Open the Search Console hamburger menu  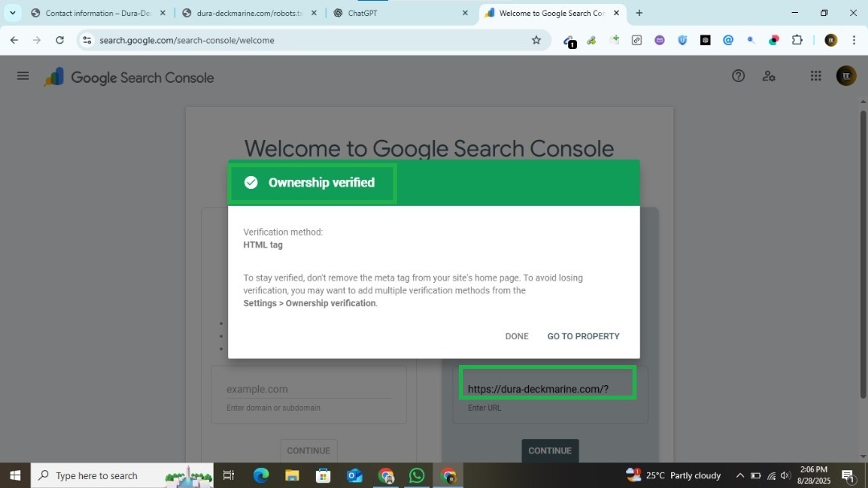23,76
